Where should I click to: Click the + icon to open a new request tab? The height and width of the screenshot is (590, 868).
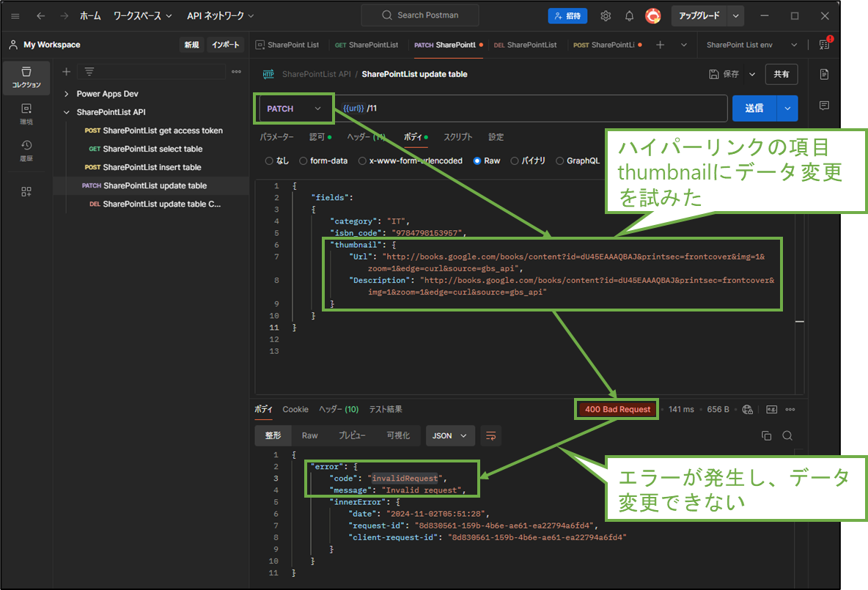(x=661, y=44)
